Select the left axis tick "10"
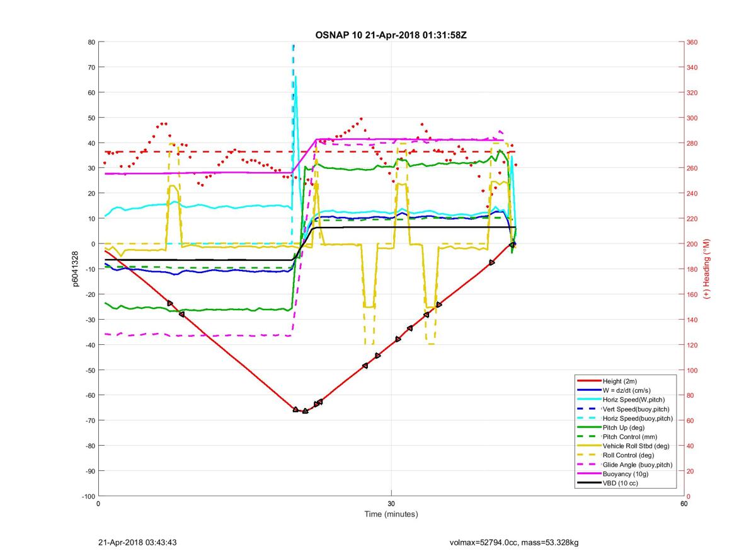756x558 pixels. tap(91, 219)
